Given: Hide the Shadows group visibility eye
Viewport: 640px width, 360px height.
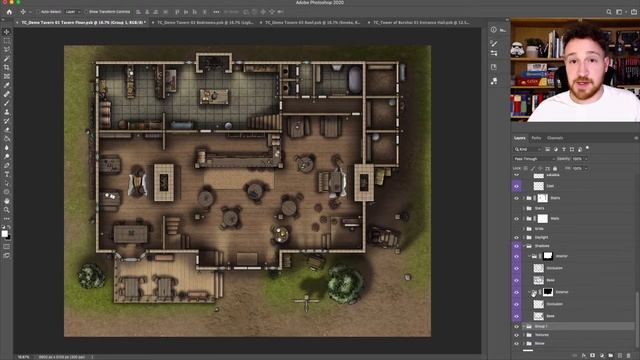Looking at the screenshot, I should [516, 246].
